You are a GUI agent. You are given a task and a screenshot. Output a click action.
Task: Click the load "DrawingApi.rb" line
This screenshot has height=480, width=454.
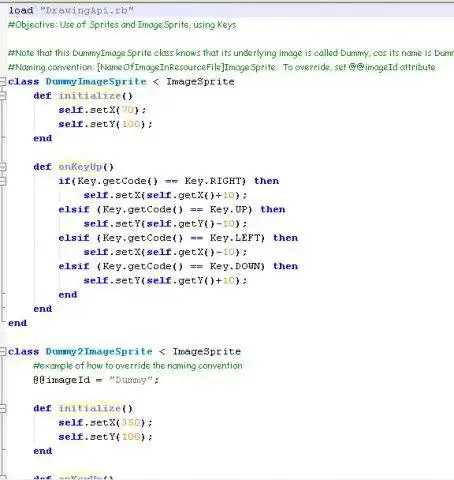(x=71, y=10)
